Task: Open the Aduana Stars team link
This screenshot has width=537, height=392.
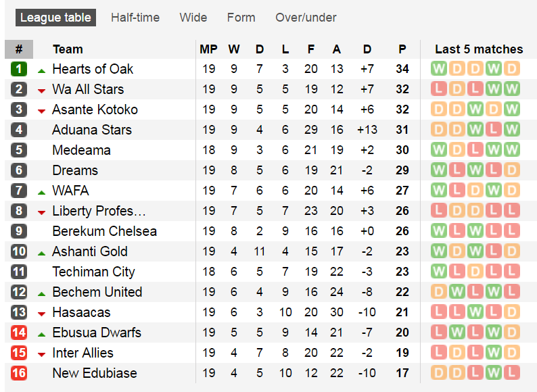Action: (x=92, y=130)
